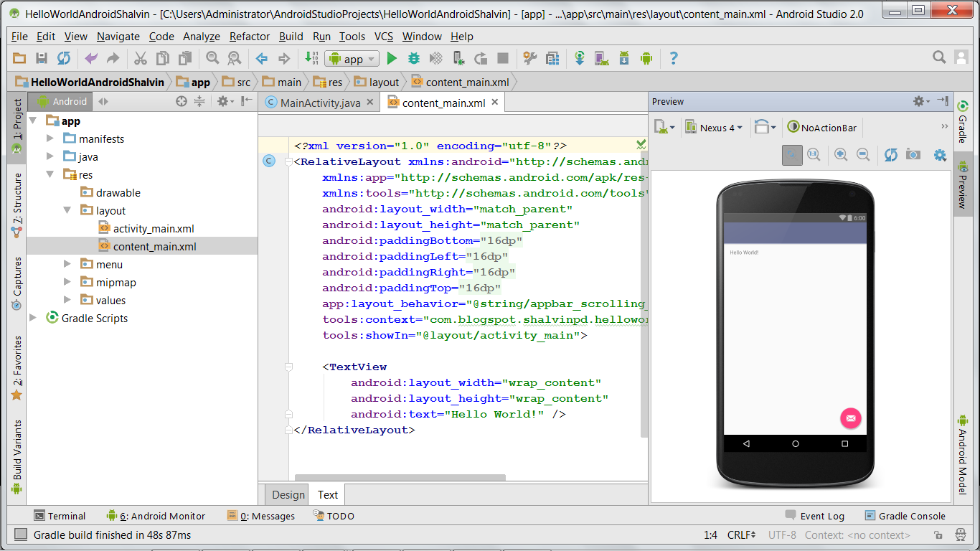Open the SDK Manager toolbar icon
980x551 pixels.
[x=624, y=59]
